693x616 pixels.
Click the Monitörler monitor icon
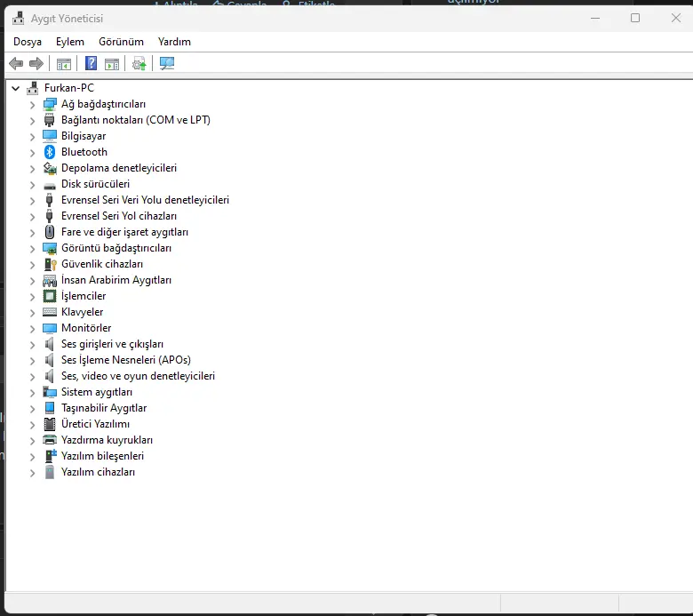[x=50, y=328]
